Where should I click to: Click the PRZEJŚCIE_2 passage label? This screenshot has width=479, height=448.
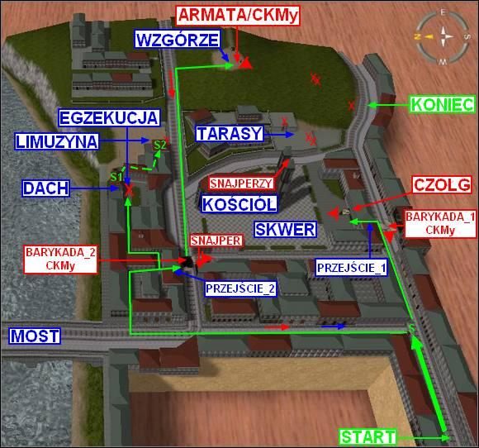240,288
